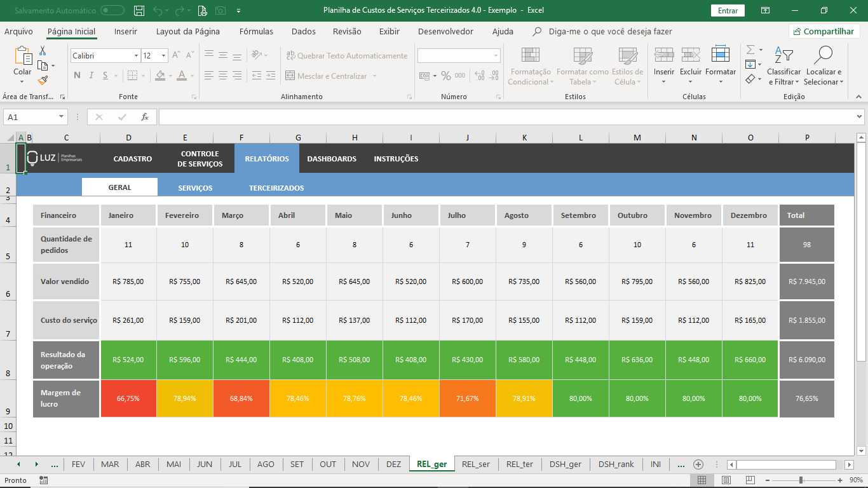Toggle Salvamento Automático switch
The image size is (868, 488).
[112, 10]
